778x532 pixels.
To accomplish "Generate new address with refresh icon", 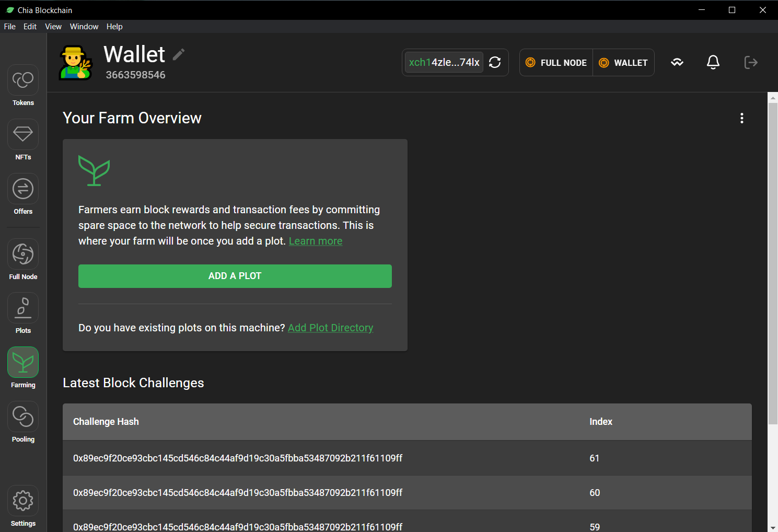I will (x=495, y=63).
